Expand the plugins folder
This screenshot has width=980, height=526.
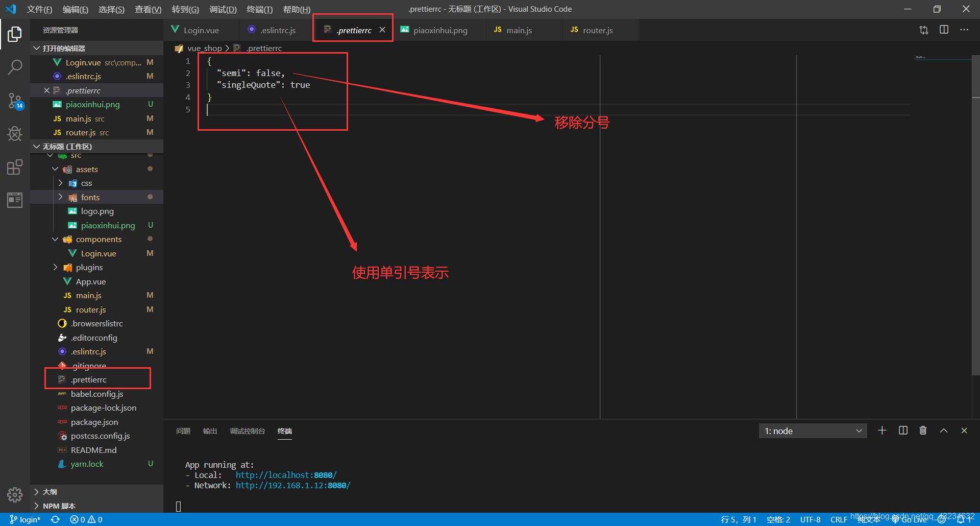55,267
